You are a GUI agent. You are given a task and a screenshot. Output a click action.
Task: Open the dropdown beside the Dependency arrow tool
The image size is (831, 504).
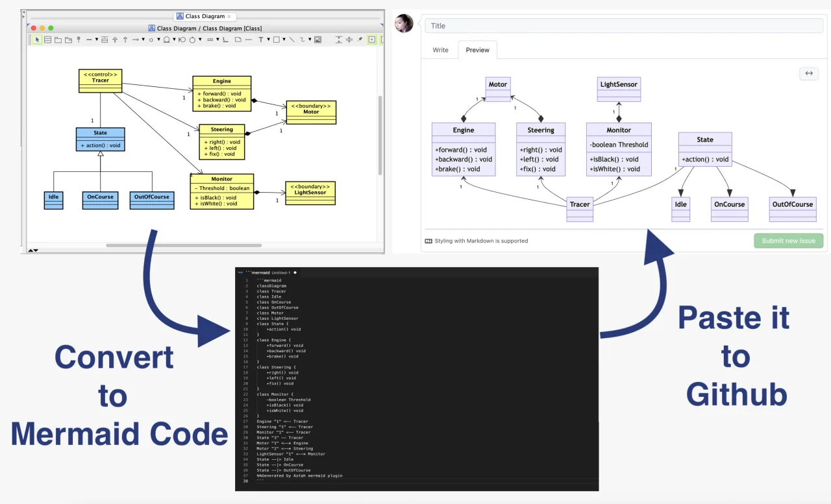[142, 40]
